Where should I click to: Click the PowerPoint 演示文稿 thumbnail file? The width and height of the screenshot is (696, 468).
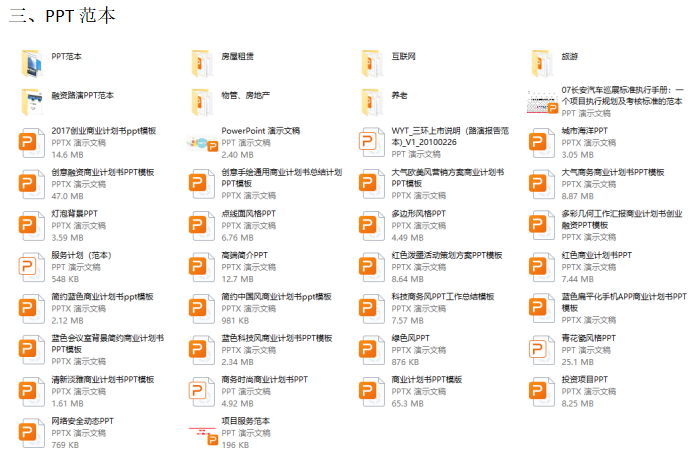[203, 142]
